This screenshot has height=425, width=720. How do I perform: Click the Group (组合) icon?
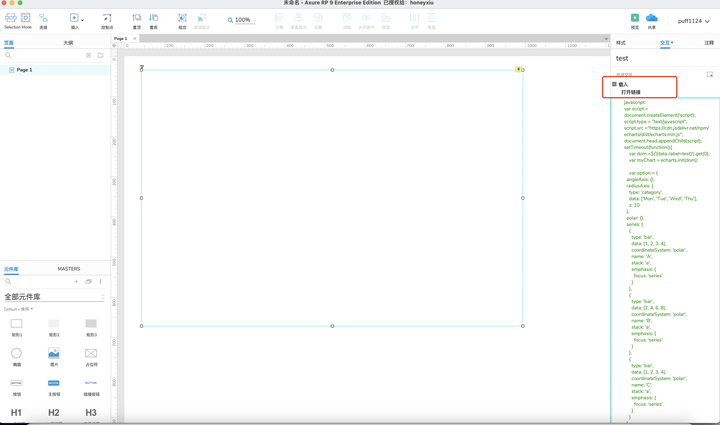click(x=182, y=18)
